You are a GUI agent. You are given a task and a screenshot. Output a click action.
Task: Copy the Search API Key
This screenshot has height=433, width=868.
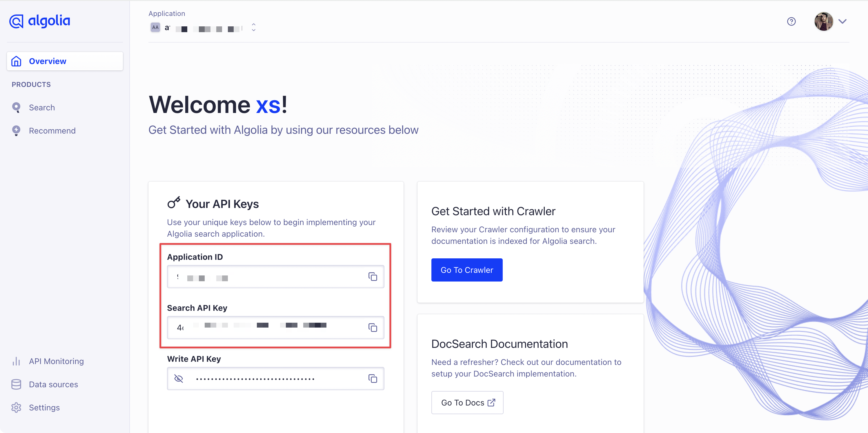pos(373,328)
